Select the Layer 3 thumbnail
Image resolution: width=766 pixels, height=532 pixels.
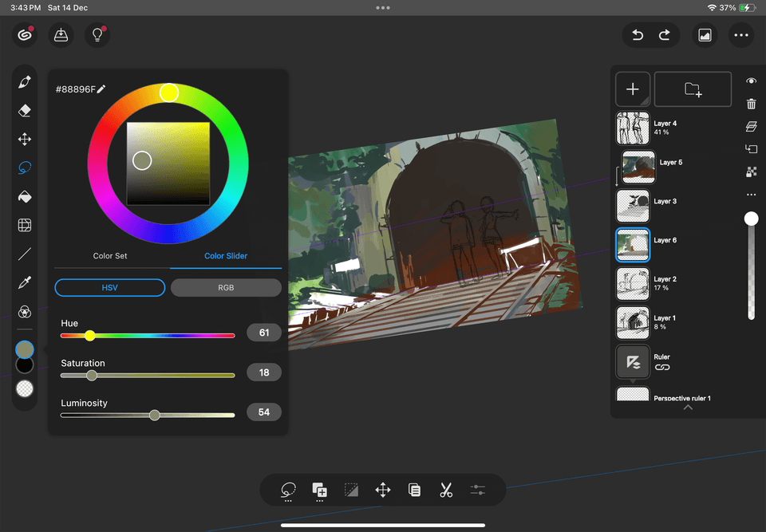coord(633,206)
